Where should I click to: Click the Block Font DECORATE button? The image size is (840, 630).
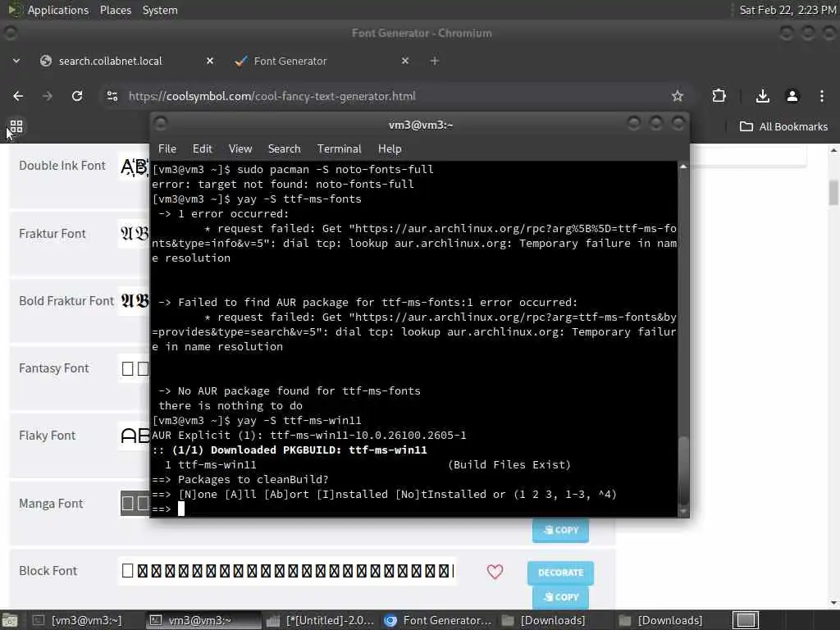click(560, 573)
